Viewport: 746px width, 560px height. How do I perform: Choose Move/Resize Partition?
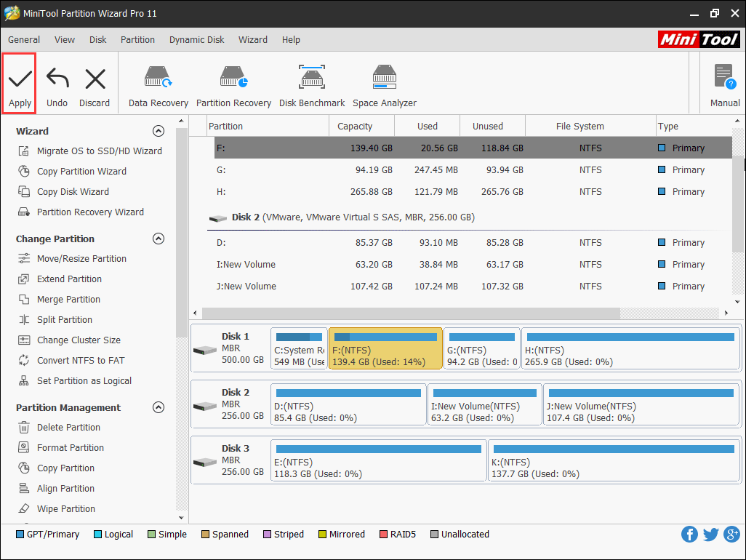[73, 259]
